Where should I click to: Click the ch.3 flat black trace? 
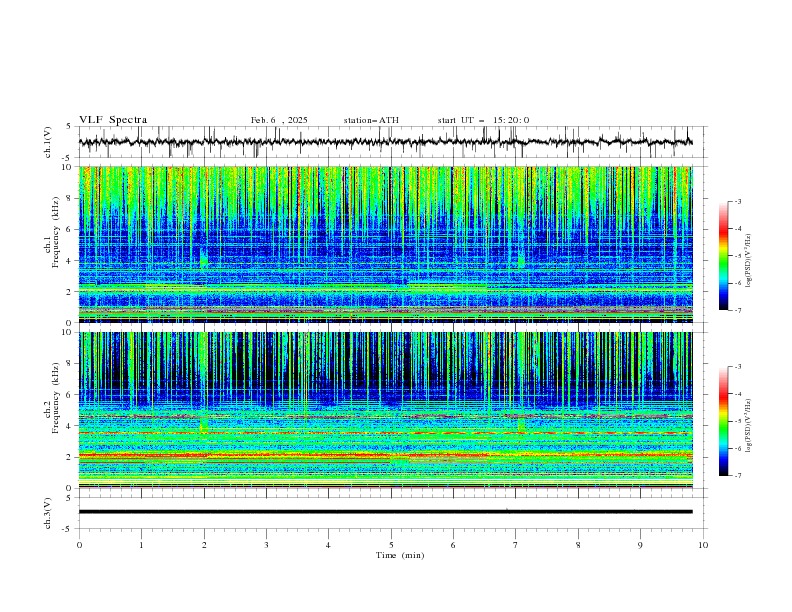(x=386, y=512)
